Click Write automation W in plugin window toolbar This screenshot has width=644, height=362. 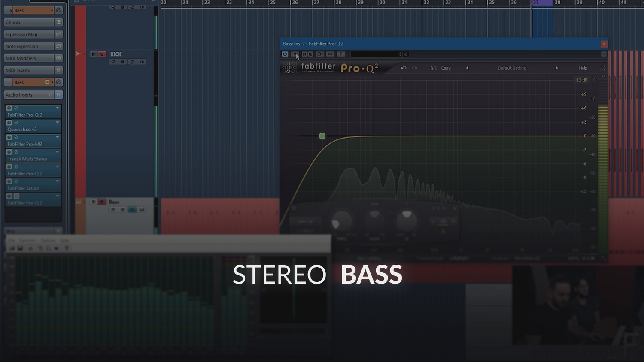point(310,54)
